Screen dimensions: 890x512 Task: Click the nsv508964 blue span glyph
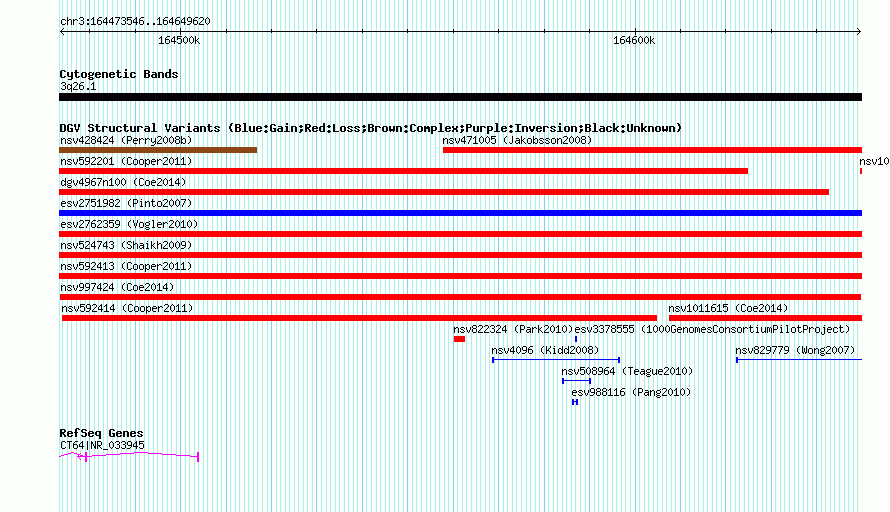tap(576, 381)
